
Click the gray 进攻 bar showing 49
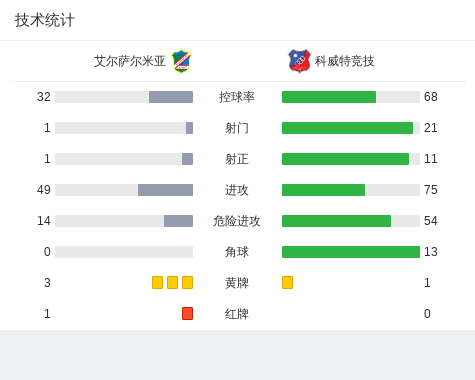click(x=165, y=190)
